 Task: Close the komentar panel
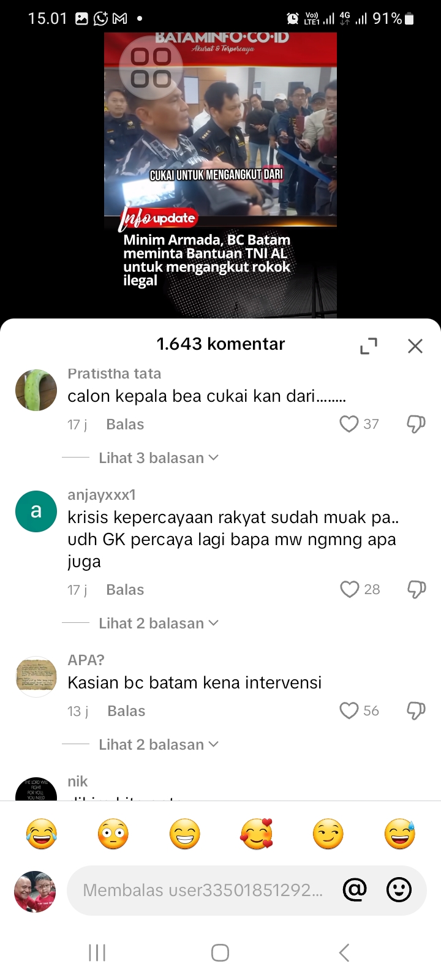point(415,346)
